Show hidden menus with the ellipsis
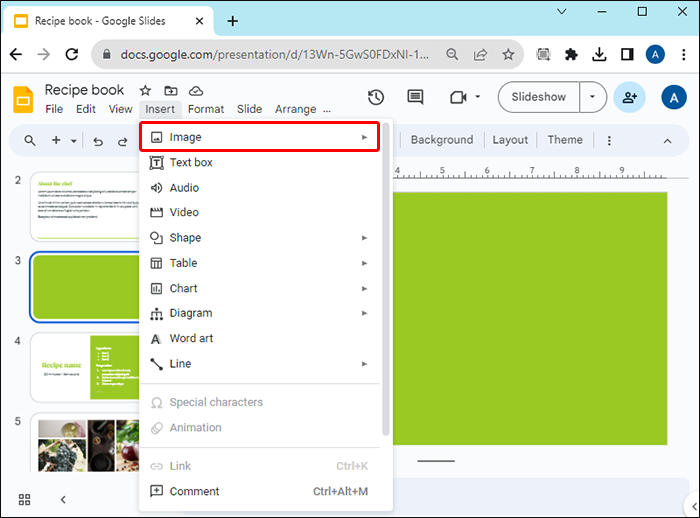 click(327, 110)
